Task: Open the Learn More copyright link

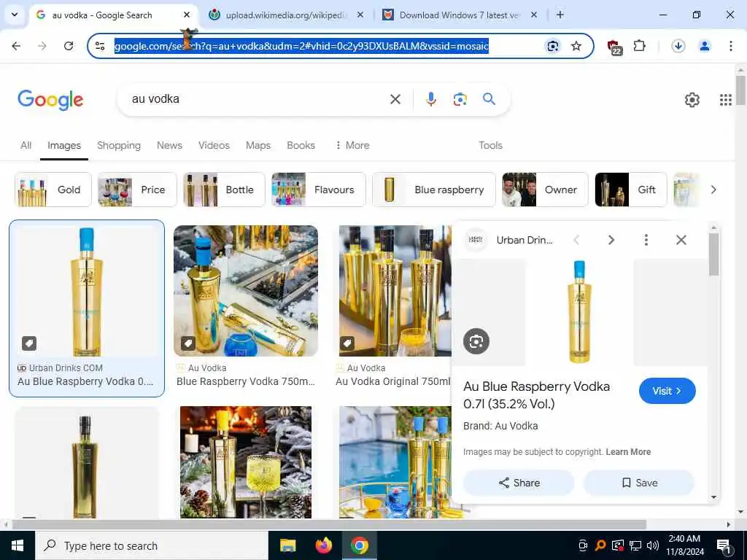Action: click(x=628, y=452)
